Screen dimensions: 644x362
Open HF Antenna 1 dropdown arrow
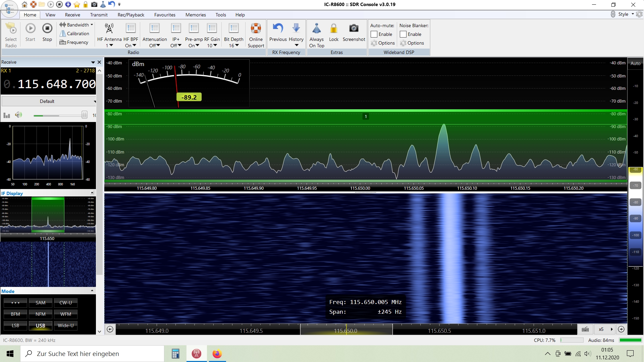click(111, 45)
